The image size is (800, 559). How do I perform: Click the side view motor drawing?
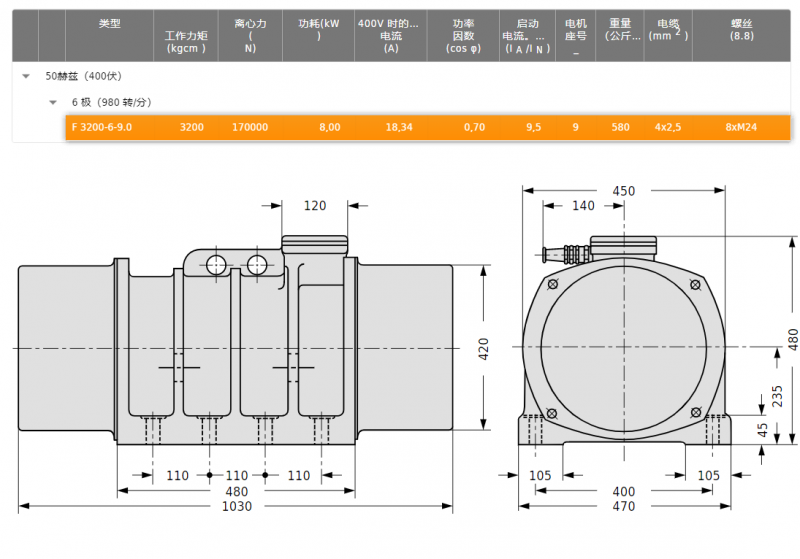coord(235,340)
